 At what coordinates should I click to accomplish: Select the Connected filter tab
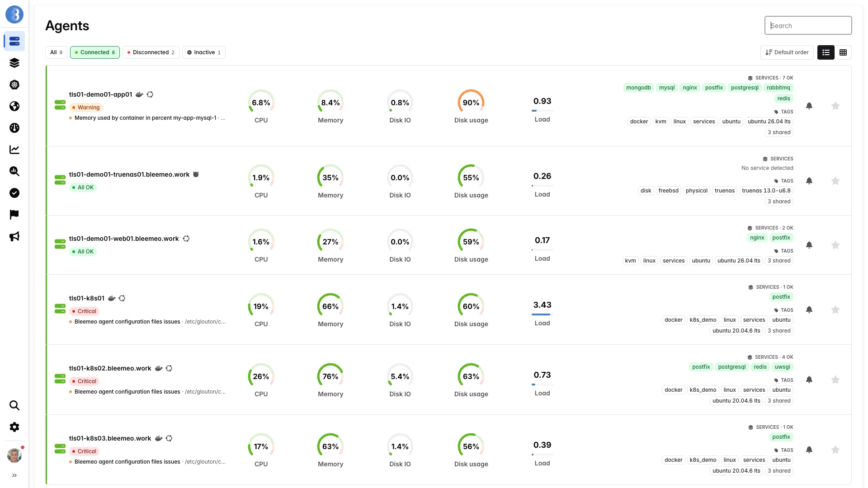tap(95, 52)
